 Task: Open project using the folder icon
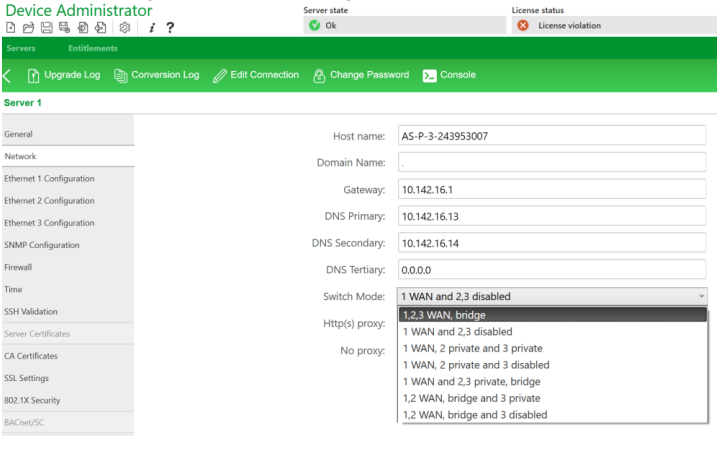28,27
